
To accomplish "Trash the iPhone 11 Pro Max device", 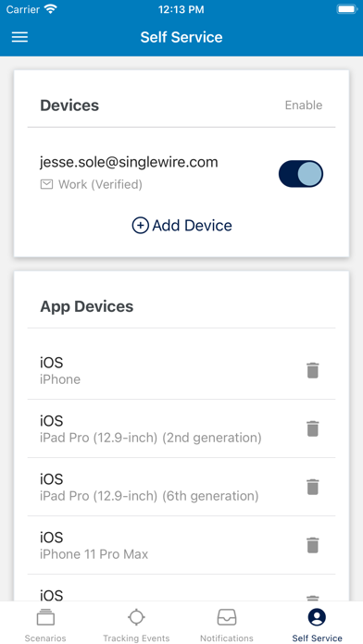I will pyautogui.click(x=312, y=545).
